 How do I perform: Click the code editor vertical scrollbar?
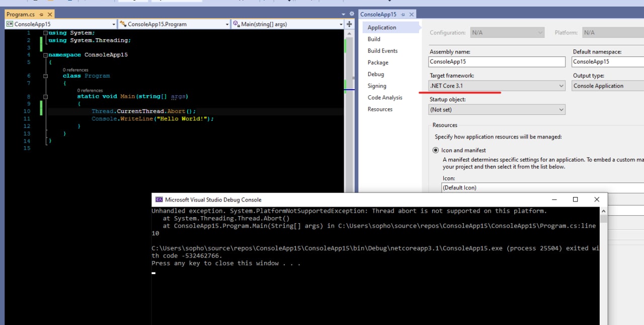(x=349, y=111)
